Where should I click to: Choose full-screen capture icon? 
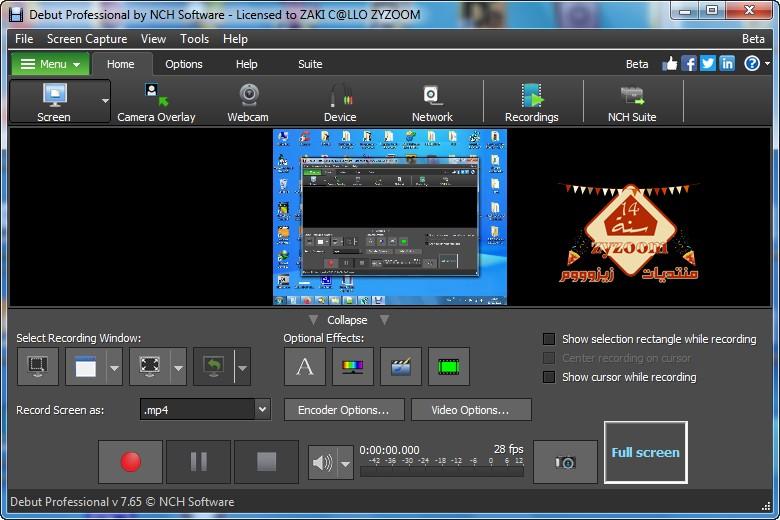(150, 367)
